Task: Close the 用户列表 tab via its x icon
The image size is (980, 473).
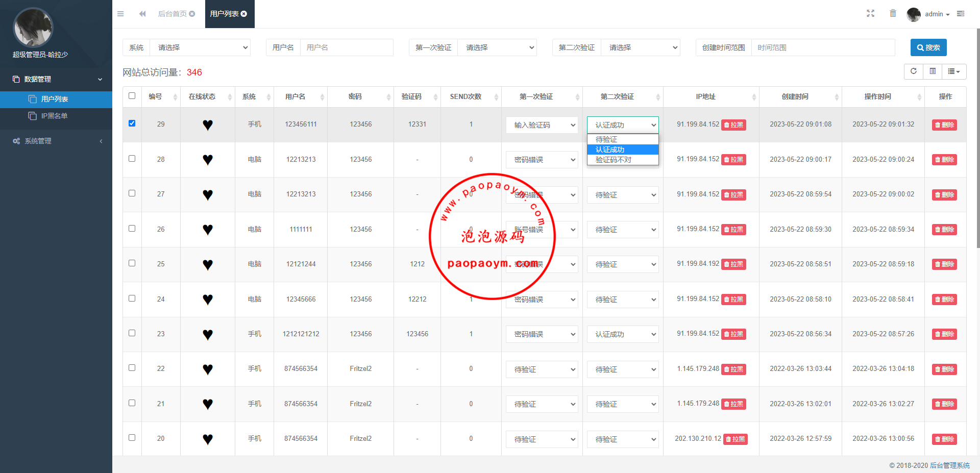Action: [x=244, y=14]
